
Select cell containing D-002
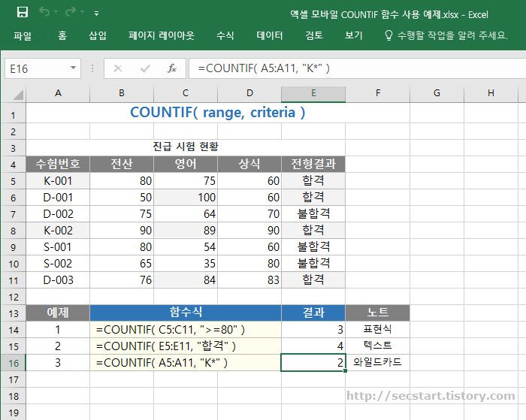(58, 213)
